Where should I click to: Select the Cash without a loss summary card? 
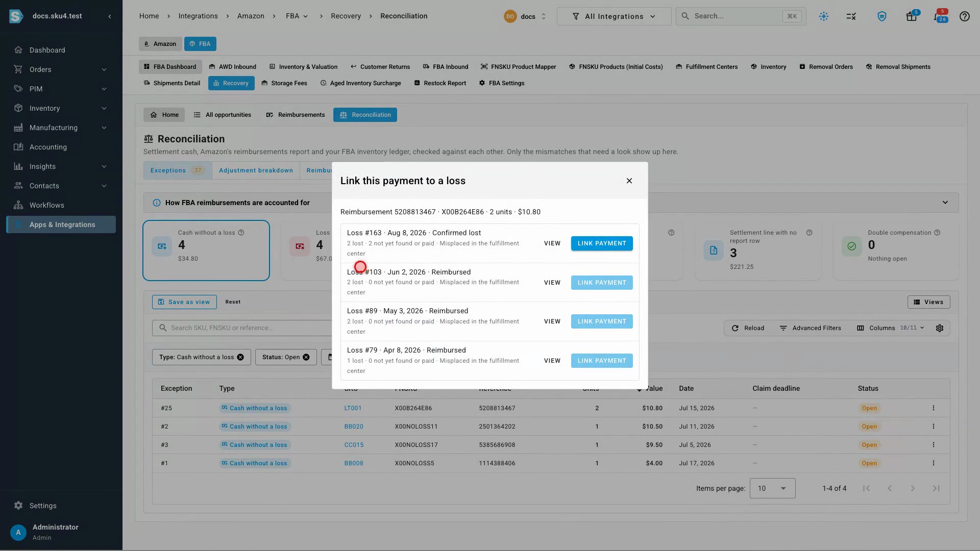point(206,251)
